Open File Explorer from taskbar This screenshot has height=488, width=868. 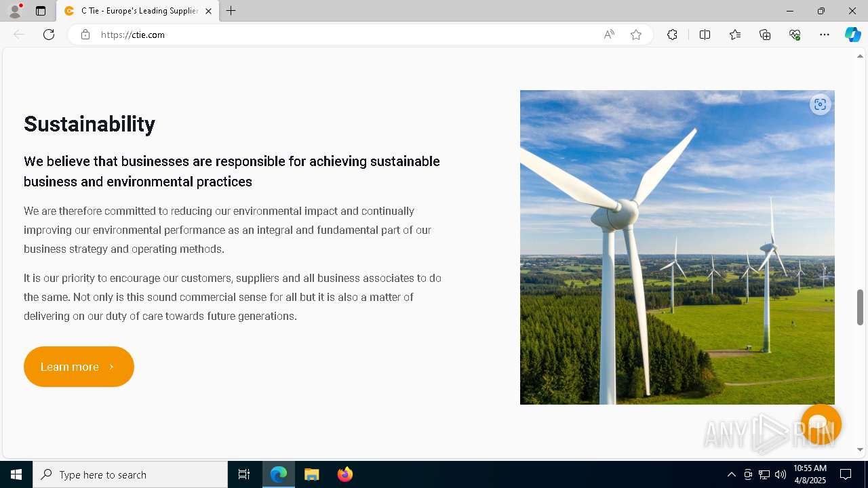(312, 474)
